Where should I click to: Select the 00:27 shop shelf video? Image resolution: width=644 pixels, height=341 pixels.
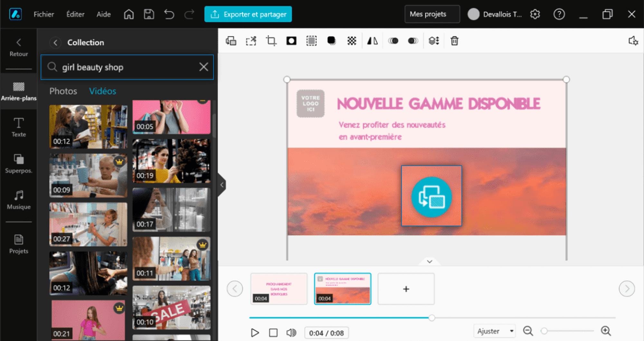click(88, 224)
